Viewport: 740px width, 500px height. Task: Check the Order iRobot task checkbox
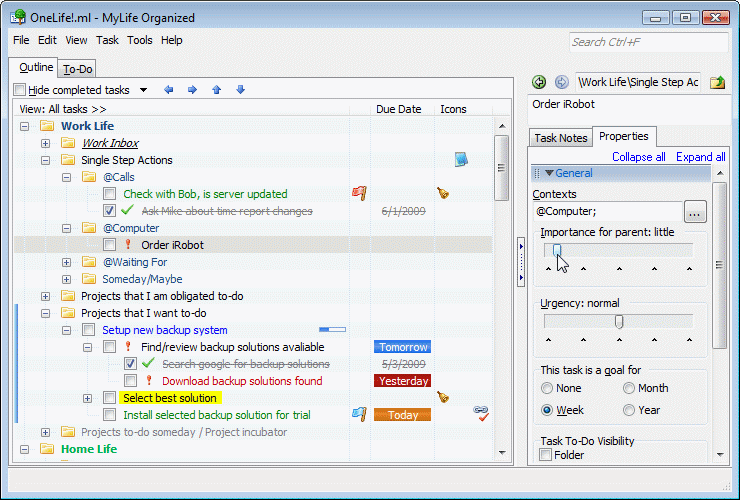click(110, 244)
